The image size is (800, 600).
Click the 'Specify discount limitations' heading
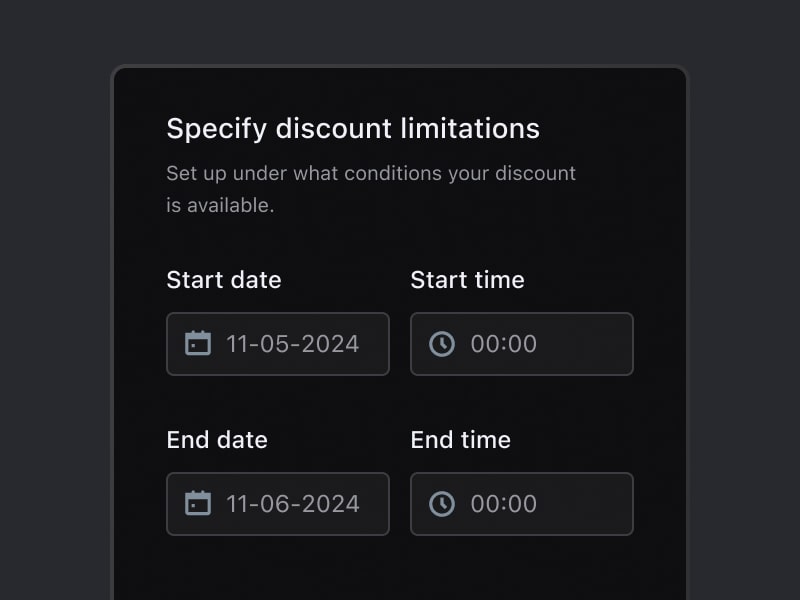(x=352, y=129)
